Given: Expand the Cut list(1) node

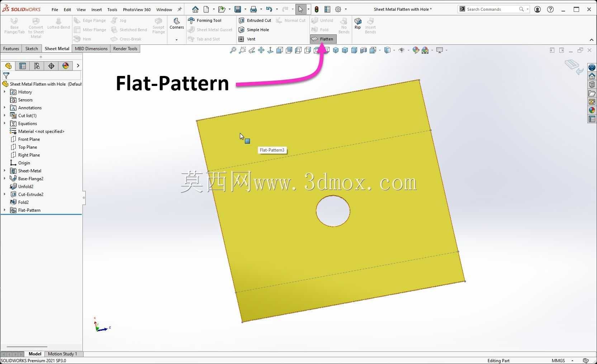Looking at the screenshot, I should coord(5,116).
